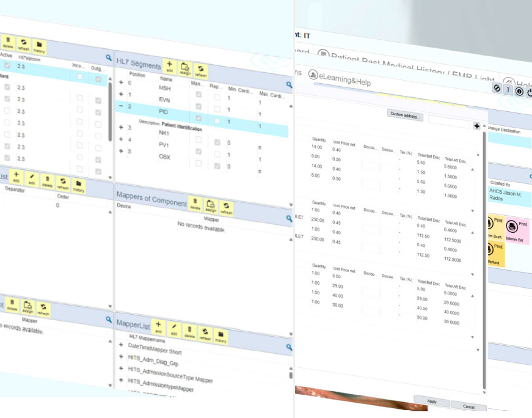Click delete icon in Mappers of Component
Viewport: 532px width, 418px height.
195,204
